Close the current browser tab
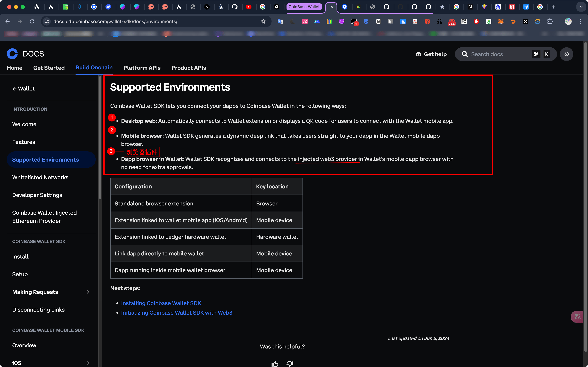The height and width of the screenshot is (367, 588). pos(332,7)
